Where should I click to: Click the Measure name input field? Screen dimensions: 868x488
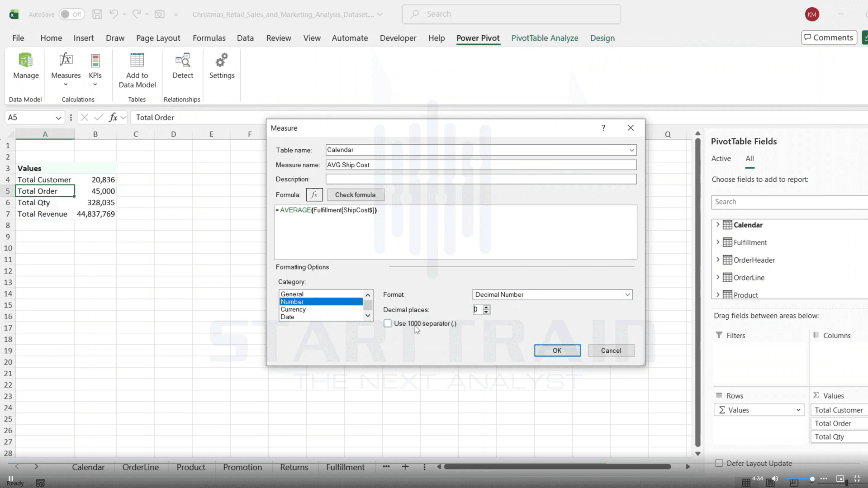click(x=481, y=165)
